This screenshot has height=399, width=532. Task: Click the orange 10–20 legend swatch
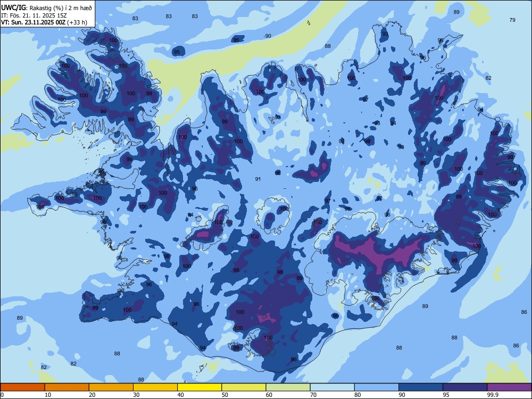click(x=67, y=387)
